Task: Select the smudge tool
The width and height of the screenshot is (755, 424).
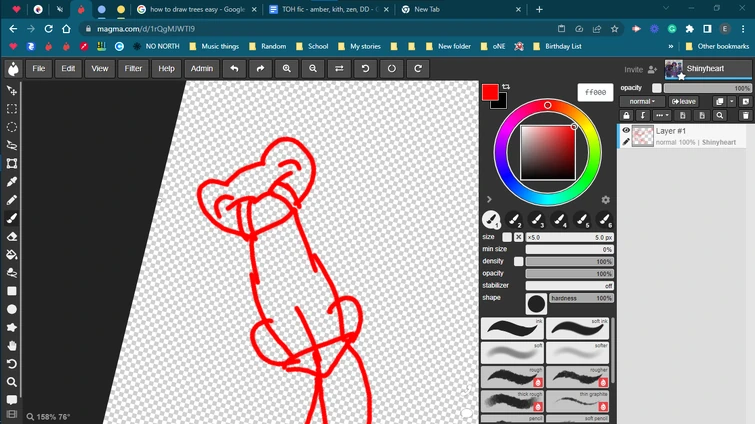Action: click(12, 273)
